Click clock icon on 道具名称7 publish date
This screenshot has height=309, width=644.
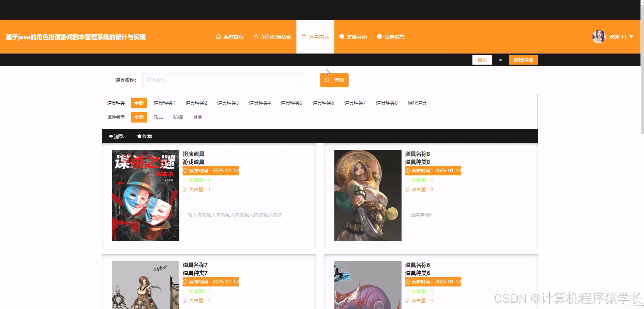[185, 282]
